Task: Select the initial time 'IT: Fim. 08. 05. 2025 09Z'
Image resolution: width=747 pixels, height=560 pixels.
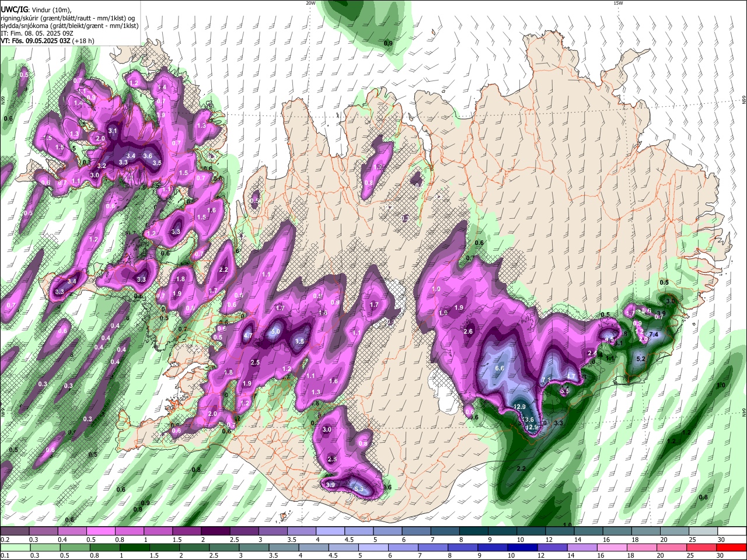Action: coord(37,34)
